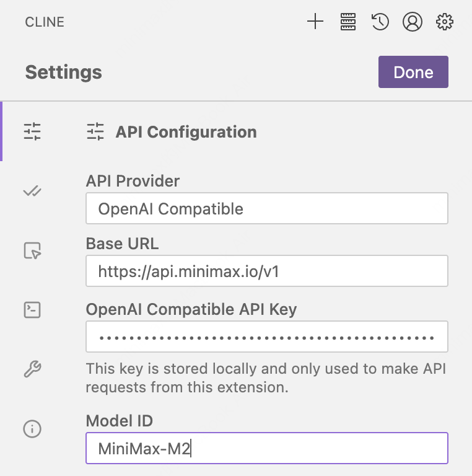Open the task History icon
Screen dimensions: 472x476
[x=380, y=22]
